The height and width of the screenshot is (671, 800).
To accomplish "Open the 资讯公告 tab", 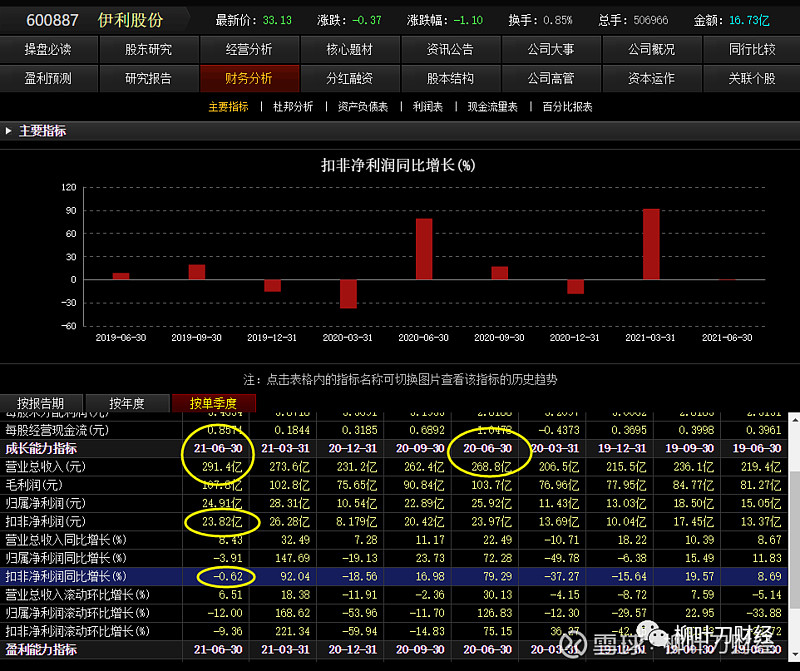I will point(451,49).
